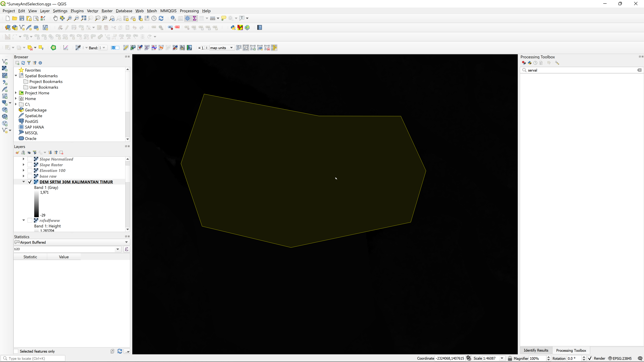Open the map units dropdown

(231, 48)
